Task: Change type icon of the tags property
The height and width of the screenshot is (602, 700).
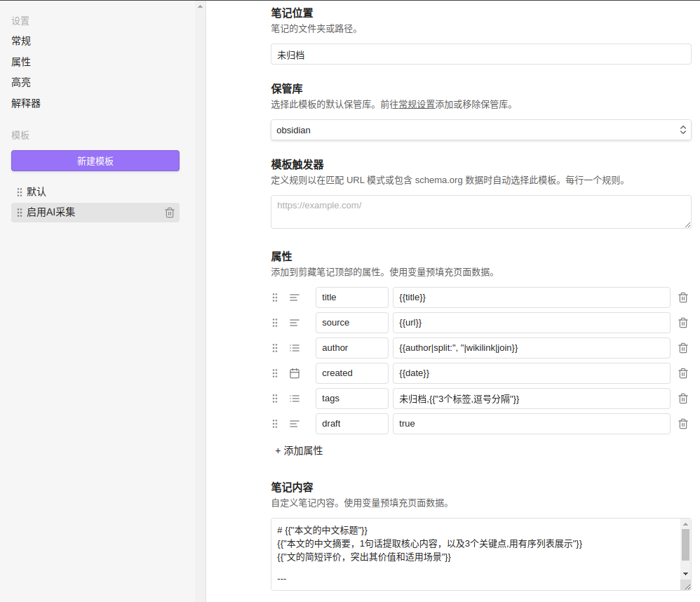Action: 295,399
